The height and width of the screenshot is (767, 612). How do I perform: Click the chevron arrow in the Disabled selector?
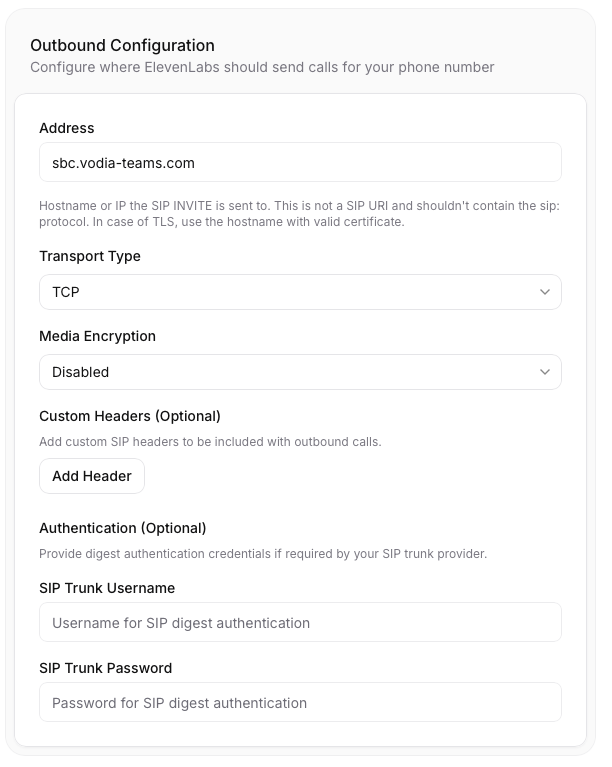click(544, 372)
